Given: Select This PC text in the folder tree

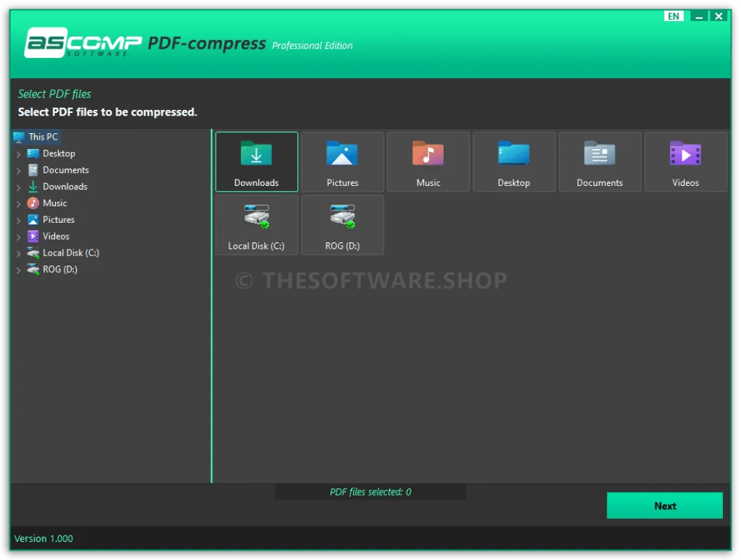Looking at the screenshot, I should click(x=43, y=137).
